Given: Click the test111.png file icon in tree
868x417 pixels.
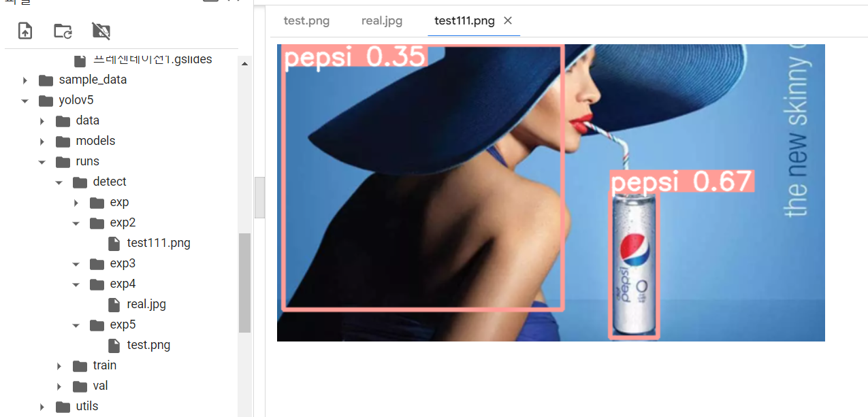Looking at the screenshot, I should [x=114, y=243].
